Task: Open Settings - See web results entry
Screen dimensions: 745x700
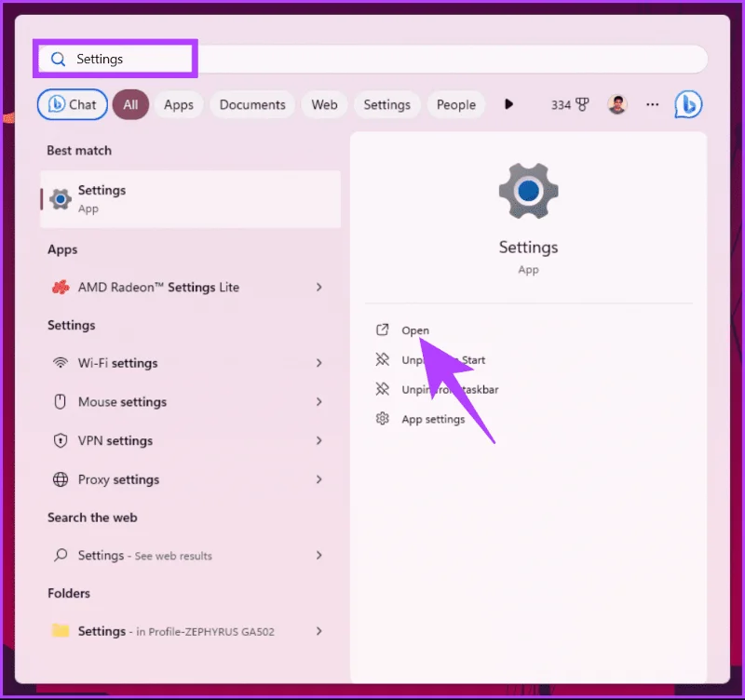Action: tap(191, 555)
